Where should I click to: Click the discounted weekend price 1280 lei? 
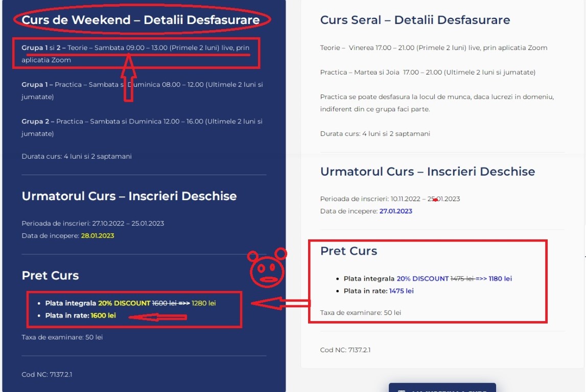(203, 303)
